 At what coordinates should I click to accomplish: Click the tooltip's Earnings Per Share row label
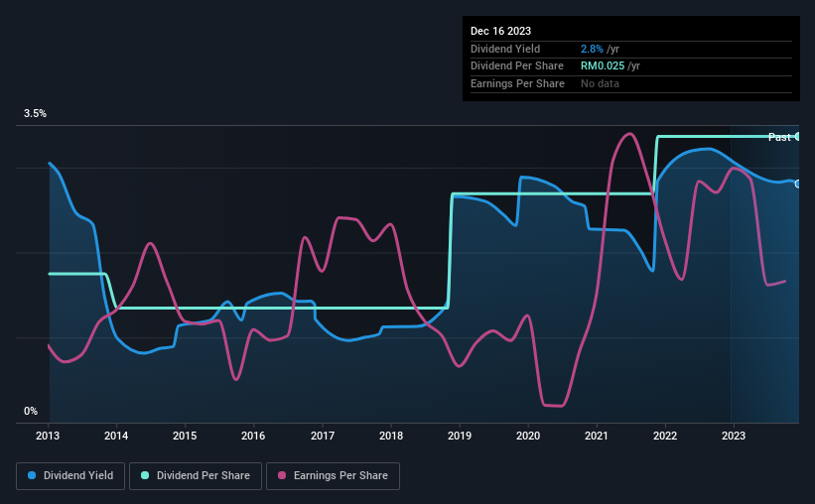[x=517, y=83]
